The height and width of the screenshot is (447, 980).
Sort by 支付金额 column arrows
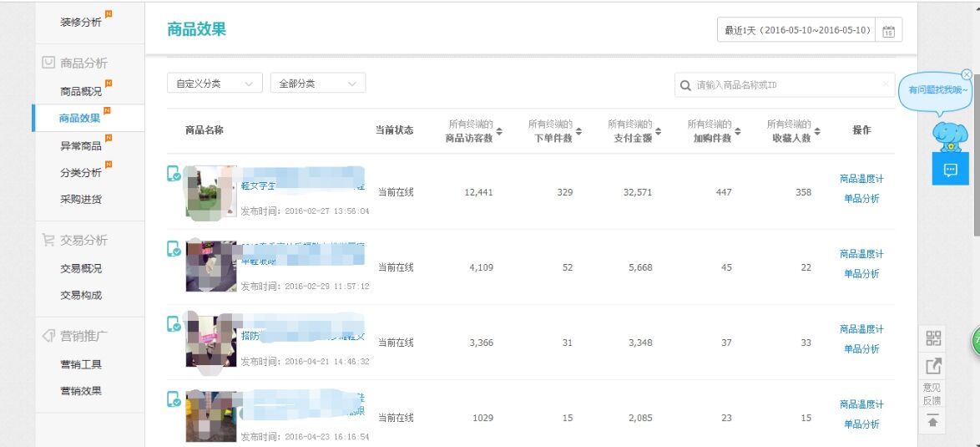pos(658,131)
